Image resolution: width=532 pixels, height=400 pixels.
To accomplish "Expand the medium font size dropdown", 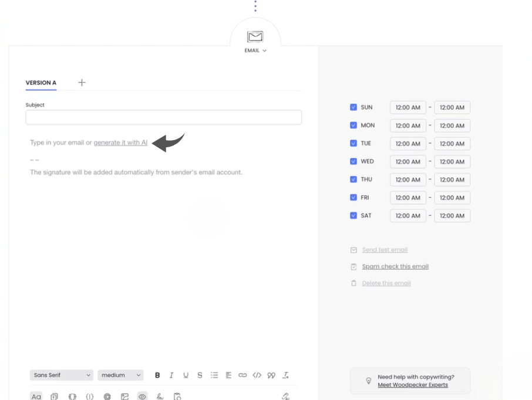I will 121,375.
